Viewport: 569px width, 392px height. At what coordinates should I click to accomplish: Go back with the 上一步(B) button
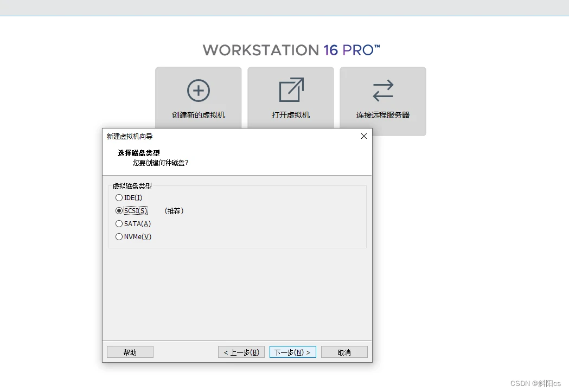coord(241,352)
